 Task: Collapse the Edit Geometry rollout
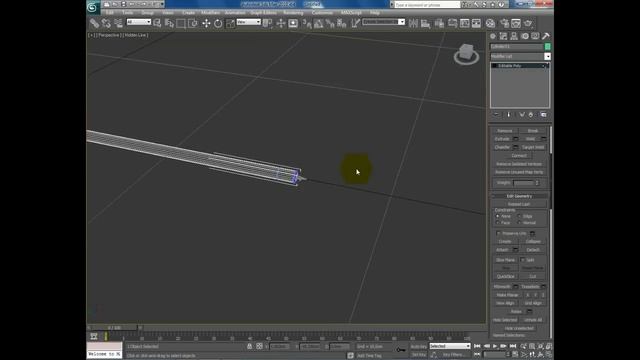(x=519, y=196)
